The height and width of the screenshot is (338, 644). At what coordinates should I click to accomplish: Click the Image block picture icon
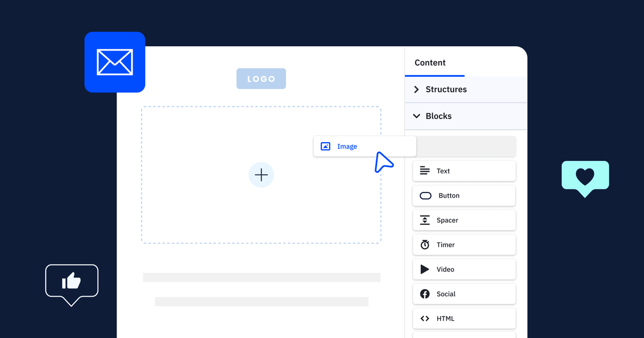(325, 146)
